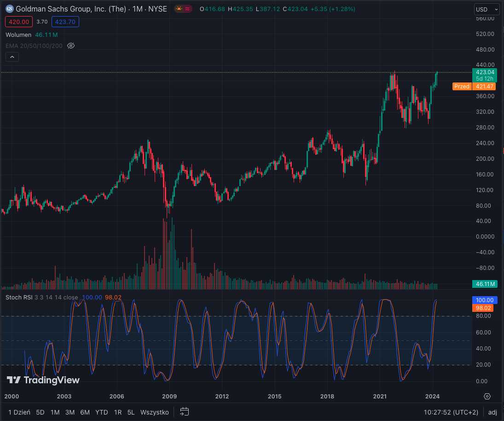Click the 2021 year label on time axis
Viewport: 504px width, 421px height.
pyautogui.click(x=380, y=396)
